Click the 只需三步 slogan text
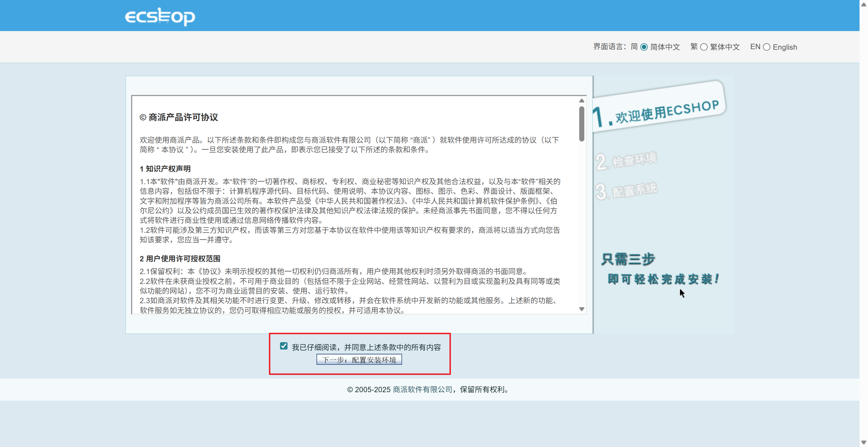 coord(628,259)
